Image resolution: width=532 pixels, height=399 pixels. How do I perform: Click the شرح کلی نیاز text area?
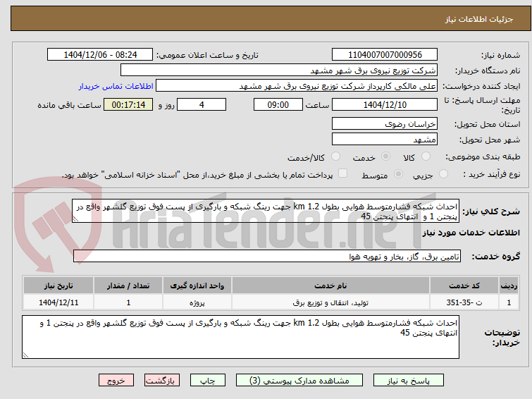pos(266,211)
